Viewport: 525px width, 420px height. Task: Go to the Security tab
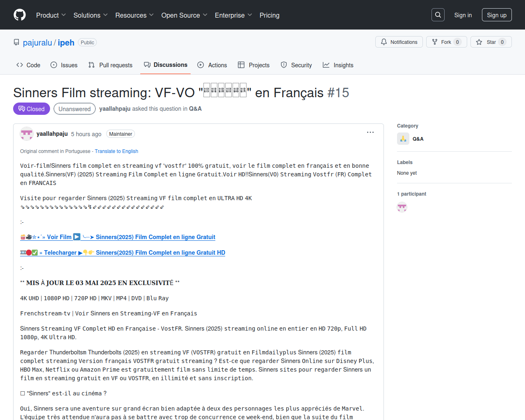tap(296, 65)
